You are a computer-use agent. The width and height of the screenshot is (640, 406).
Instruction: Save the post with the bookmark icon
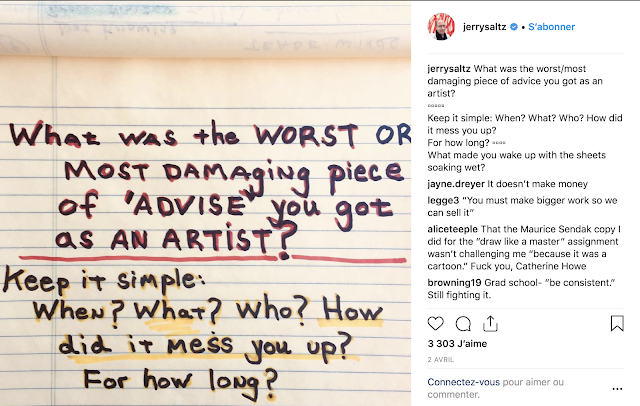[617, 324]
